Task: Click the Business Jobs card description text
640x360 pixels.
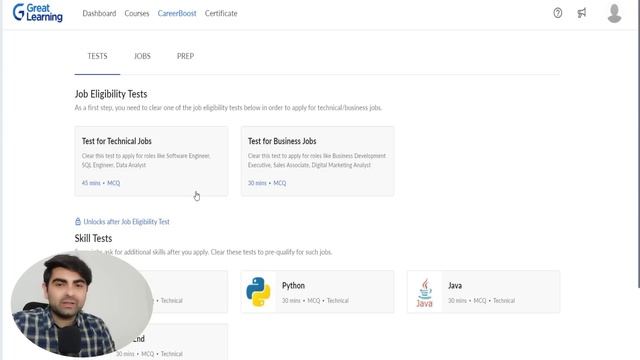Action: (x=317, y=160)
